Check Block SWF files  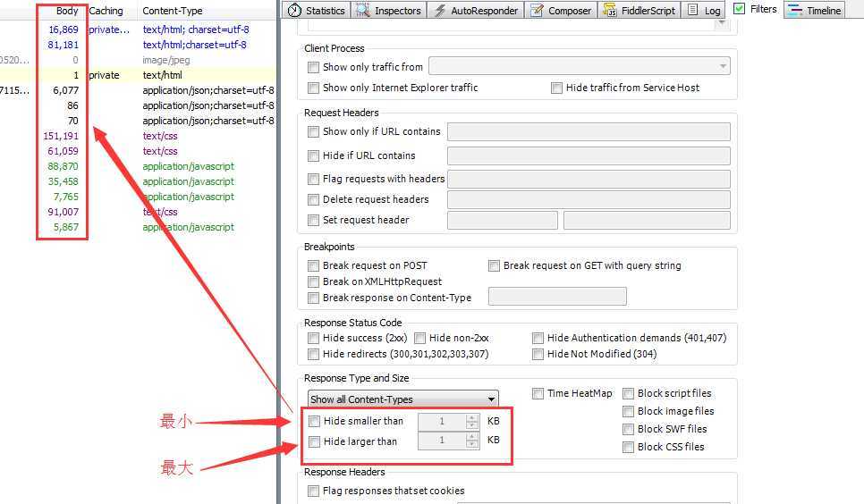point(628,429)
